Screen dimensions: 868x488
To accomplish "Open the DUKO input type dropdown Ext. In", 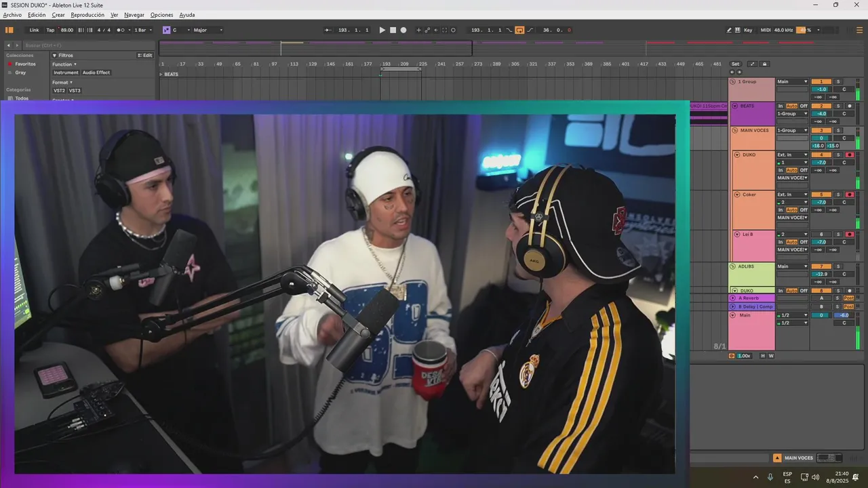I will (793, 155).
